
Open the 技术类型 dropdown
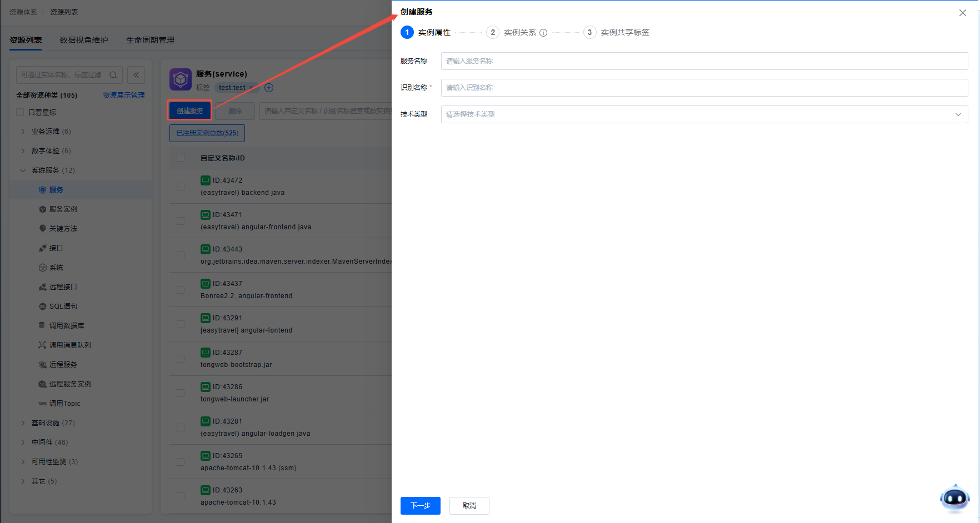pyautogui.click(x=704, y=114)
